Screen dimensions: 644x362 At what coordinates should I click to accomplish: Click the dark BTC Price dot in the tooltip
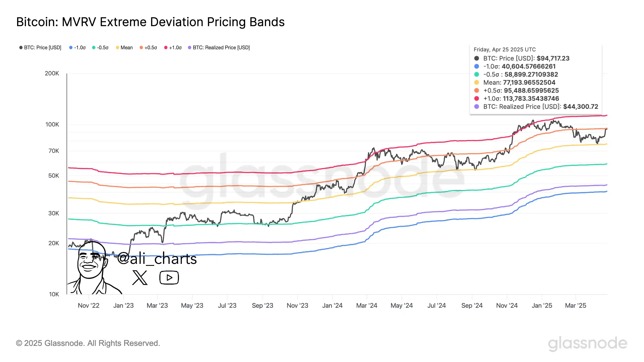pos(477,58)
